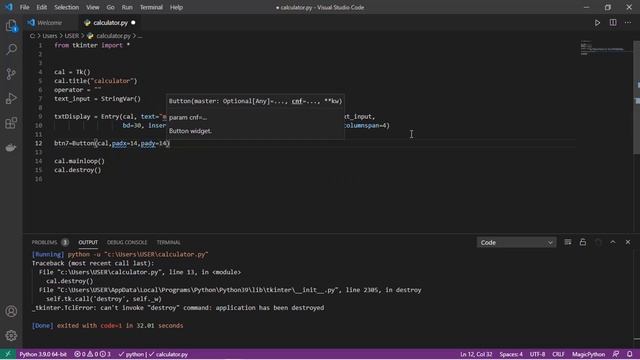Open the View menu
This screenshot has height=360, width=640.
click(93, 7)
